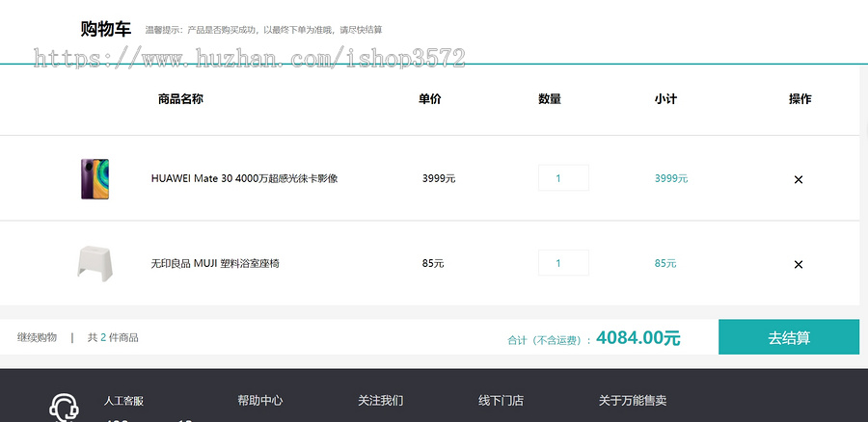The width and height of the screenshot is (868, 422).
Task: Remove MUJI bathroom stool from cart
Action: [x=799, y=264]
